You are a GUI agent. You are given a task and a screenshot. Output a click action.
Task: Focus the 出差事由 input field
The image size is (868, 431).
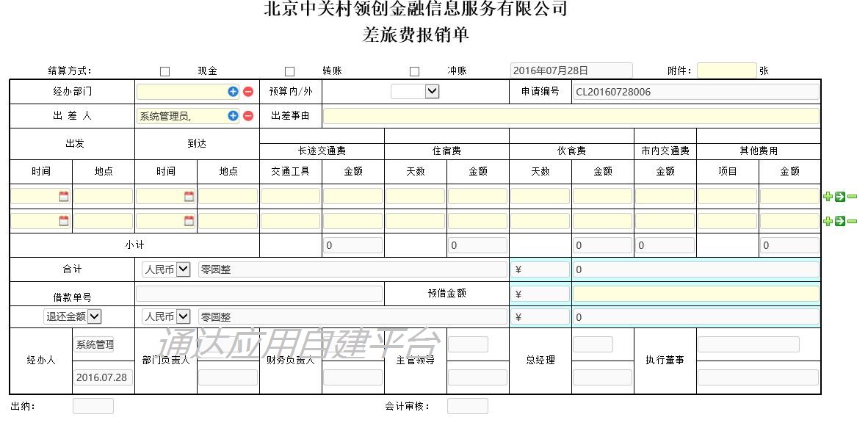click(x=571, y=116)
